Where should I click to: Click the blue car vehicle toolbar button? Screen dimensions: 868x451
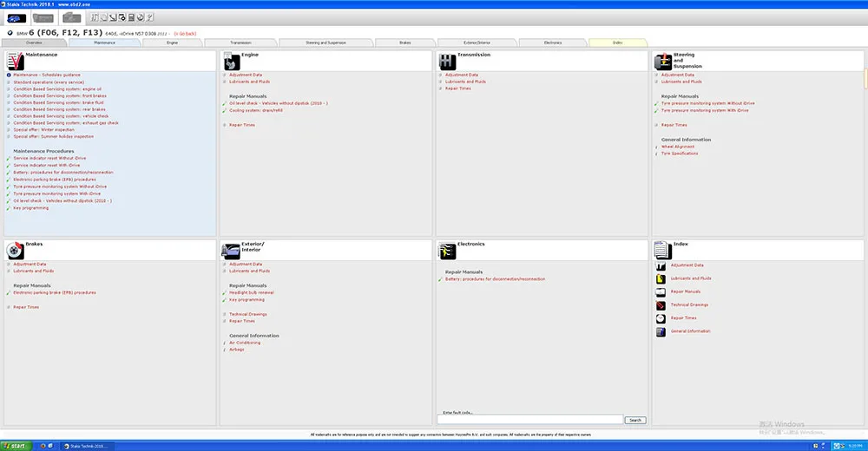click(x=16, y=18)
